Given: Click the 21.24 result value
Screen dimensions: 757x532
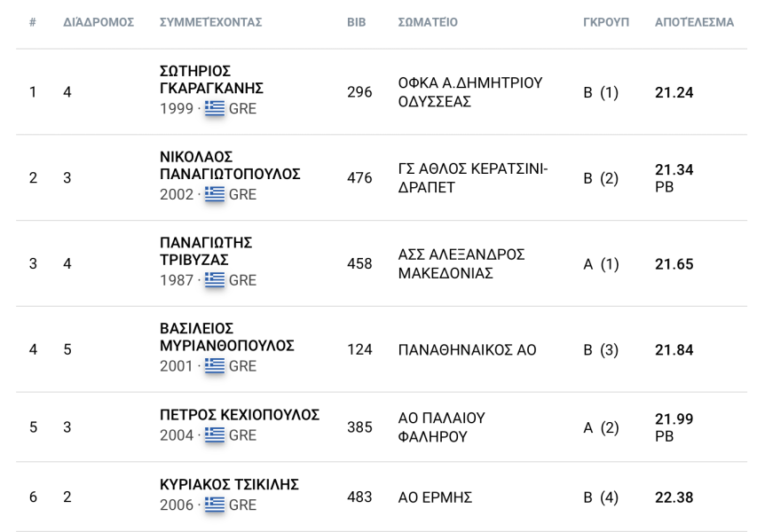Looking at the screenshot, I should (674, 92).
